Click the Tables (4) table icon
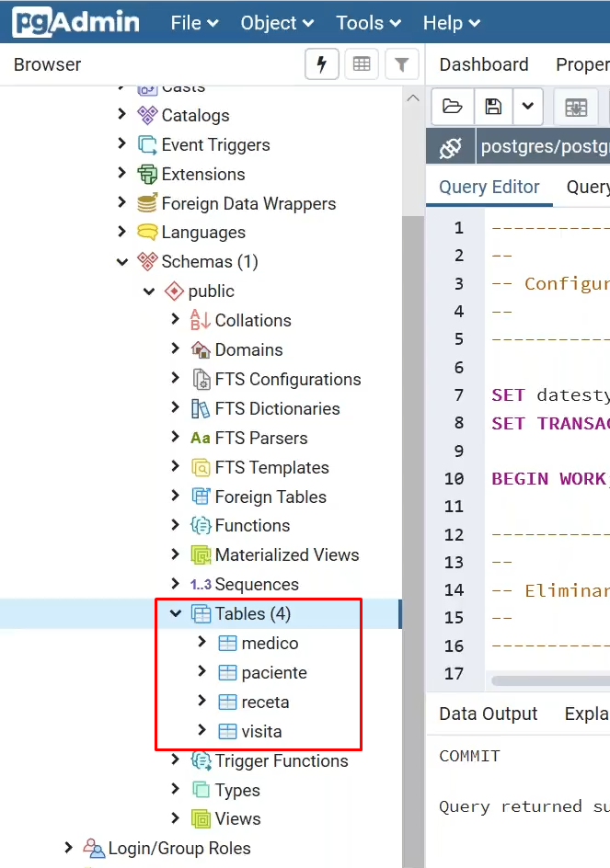Viewport: 610px width, 868px height. pyautogui.click(x=201, y=614)
